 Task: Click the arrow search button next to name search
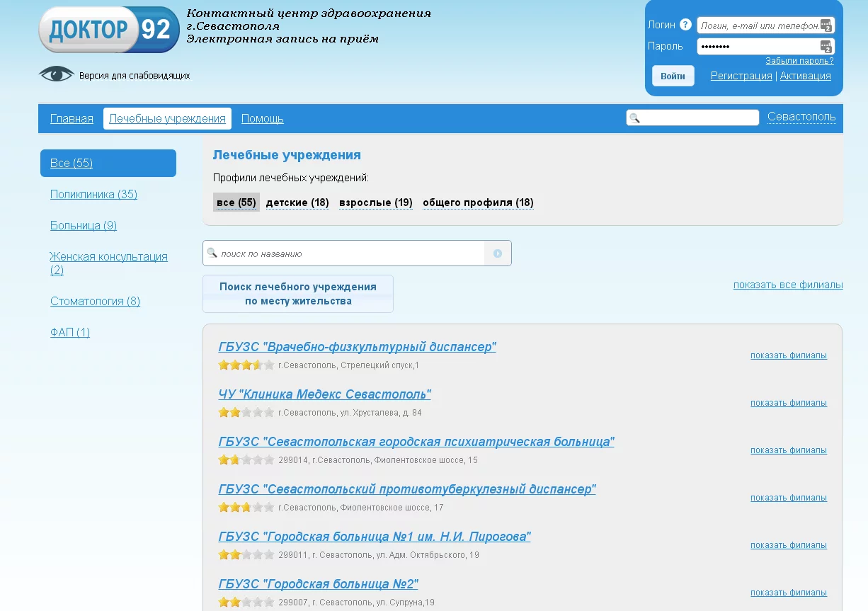pos(498,253)
